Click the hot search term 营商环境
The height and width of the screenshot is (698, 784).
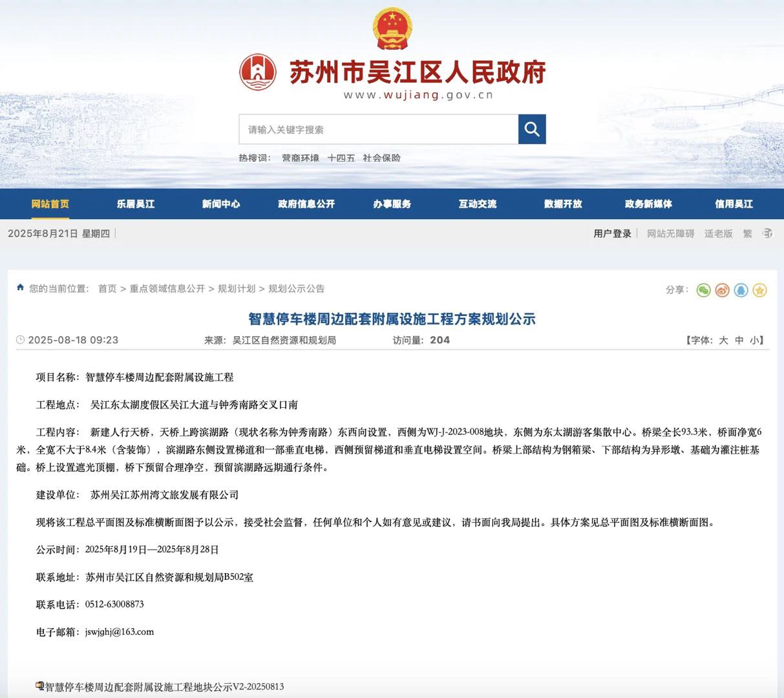click(x=301, y=158)
